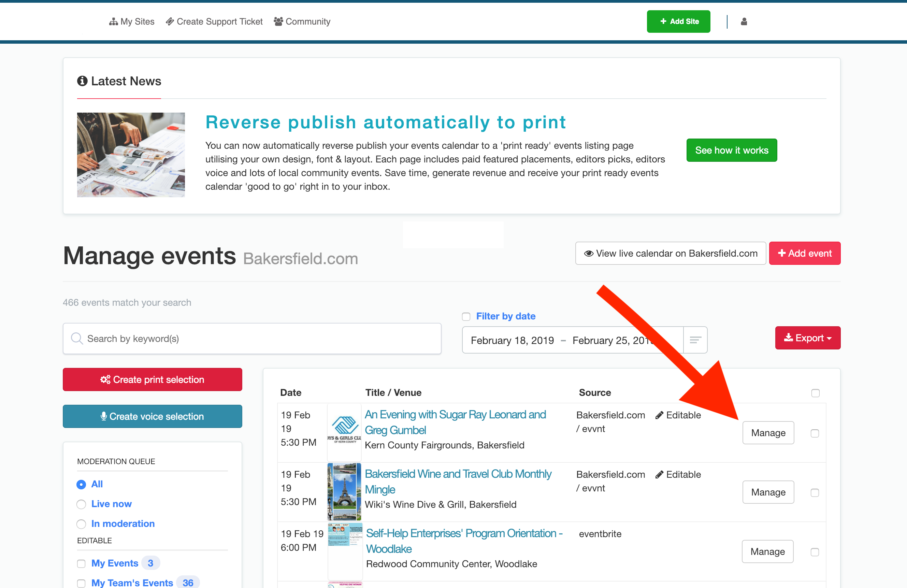Click the green Add Site button
Image resolution: width=907 pixels, height=588 pixels.
(678, 21)
